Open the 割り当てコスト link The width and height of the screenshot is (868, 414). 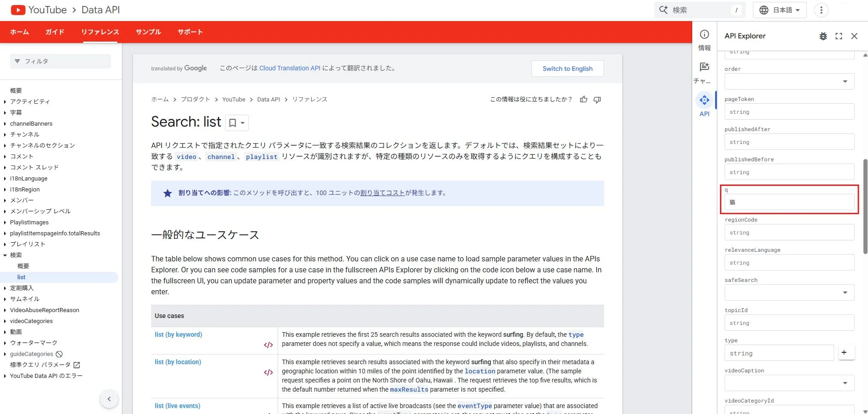coord(383,193)
